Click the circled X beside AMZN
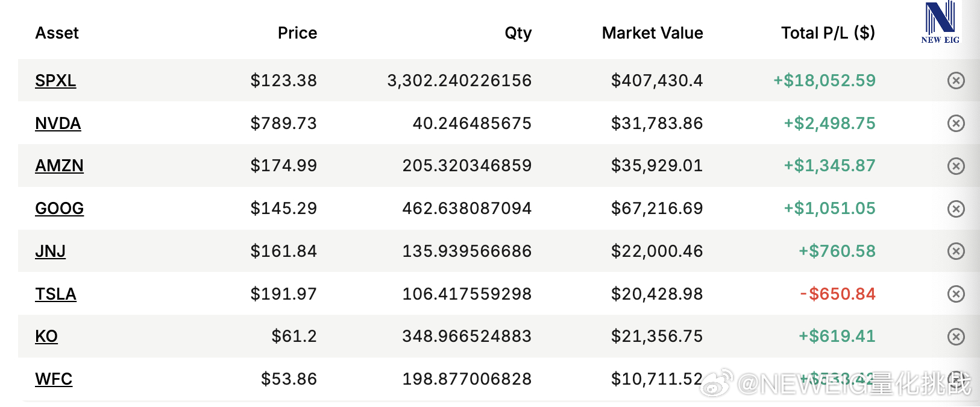The height and width of the screenshot is (407, 980). point(956,166)
